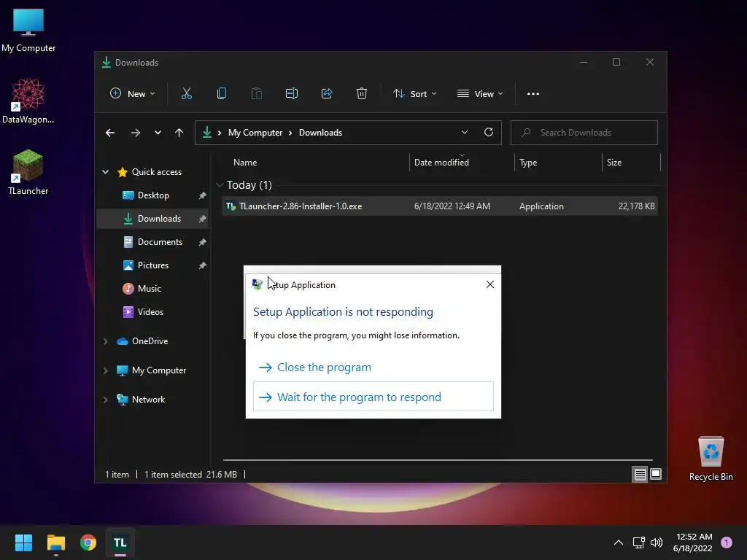
Task: Open DataWagon desktop shortcut
Action: (28, 101)
